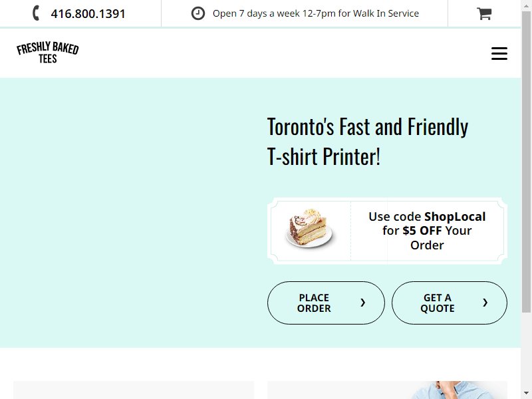Click the cake slice image on coupon
The width and height of the screenshot is (532, 399).
[x=310, y=228]
